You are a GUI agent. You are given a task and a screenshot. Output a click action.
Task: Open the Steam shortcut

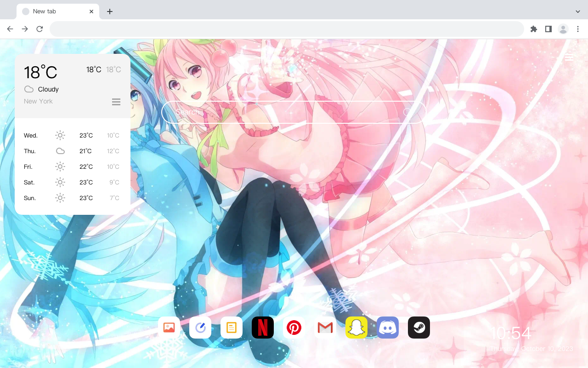pyautogui.click(x=419, y=328)
